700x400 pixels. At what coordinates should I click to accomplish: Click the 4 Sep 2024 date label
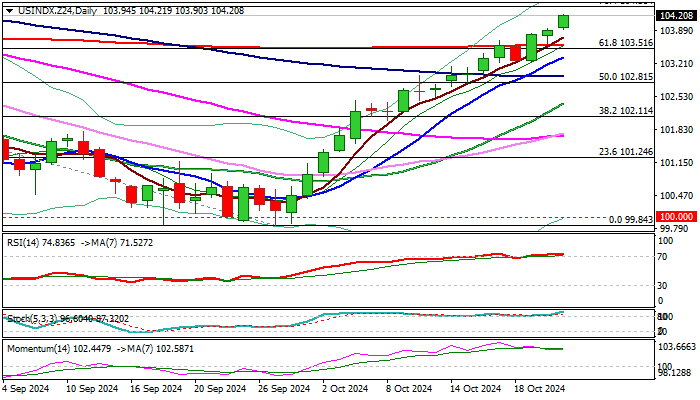point(26,389)
